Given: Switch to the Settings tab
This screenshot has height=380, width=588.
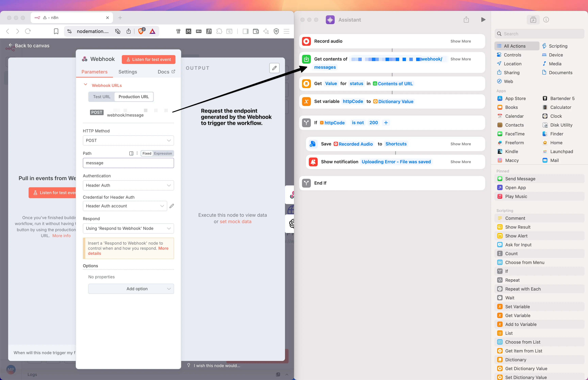Looking at the screenshot, I should 128,72.
